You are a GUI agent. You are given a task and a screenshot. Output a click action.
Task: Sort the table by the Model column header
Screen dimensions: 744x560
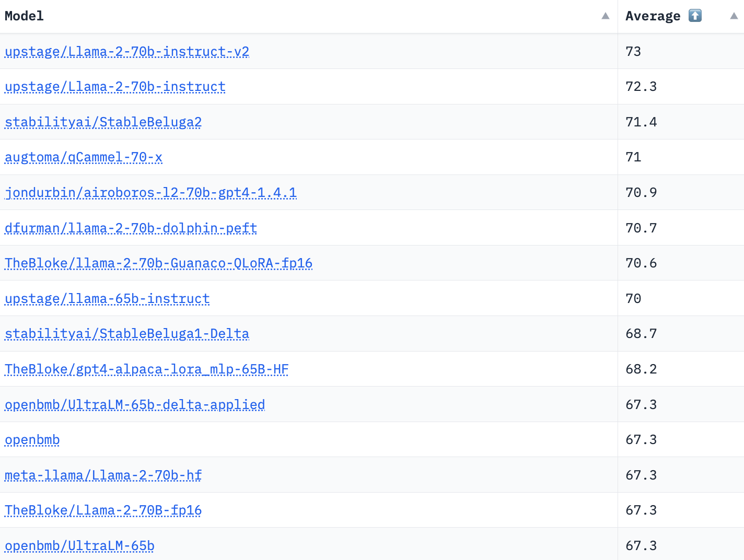click(x=24, y=16)
